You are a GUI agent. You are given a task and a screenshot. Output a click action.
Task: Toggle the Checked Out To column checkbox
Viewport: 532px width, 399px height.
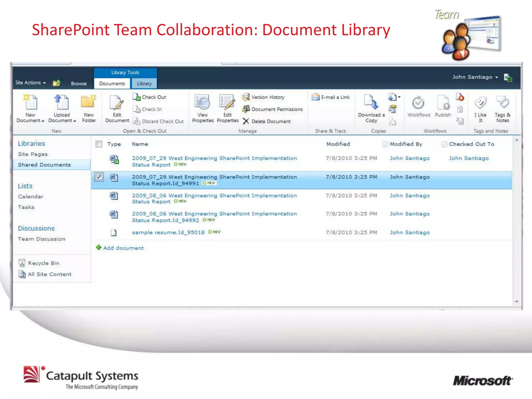(444, 144)
